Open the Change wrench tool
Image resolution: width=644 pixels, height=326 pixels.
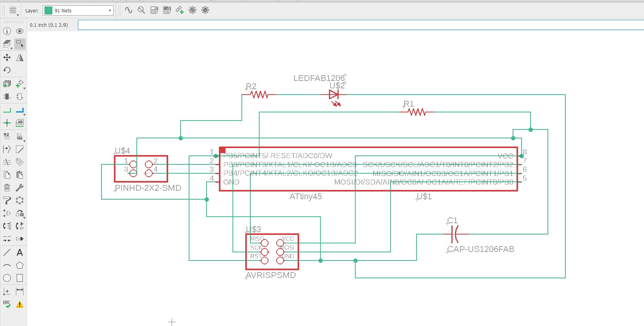[20, 188]
